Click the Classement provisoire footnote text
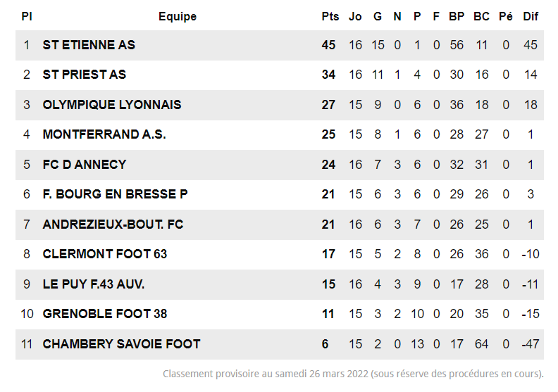The image size is (558, 392). click(x=353, y=374)
